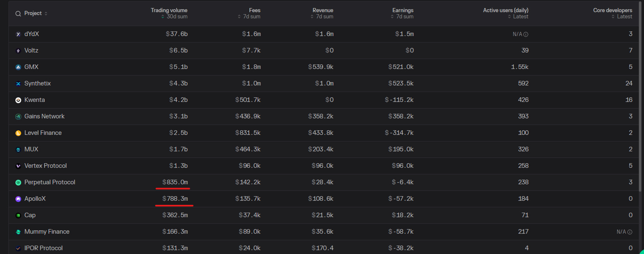The image size is (644, 254).
Task: Open the Vertex Protocol project link
Action: (46, 166)
